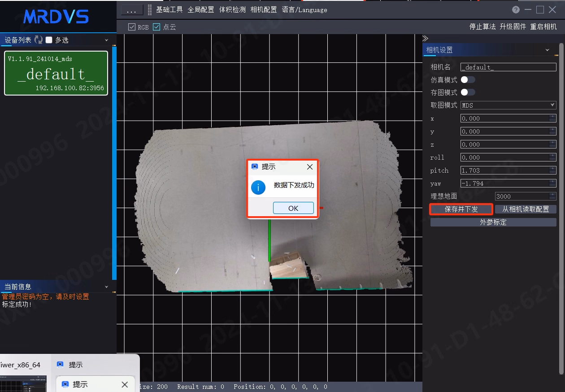Click the info icon in 提示 dialog
This screenshot has width=565, height=392.
[x=258, y=187]
